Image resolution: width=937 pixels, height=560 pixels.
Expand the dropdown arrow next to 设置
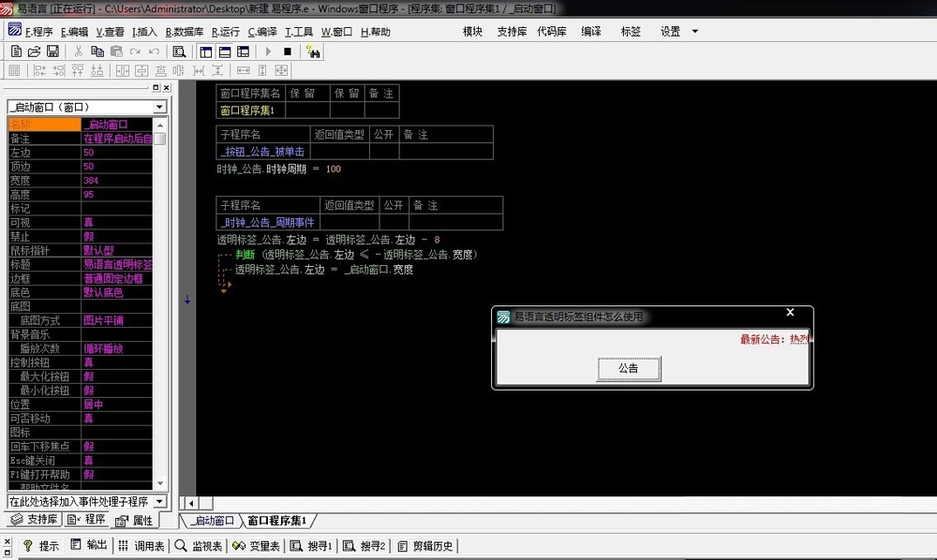pos(695,32)
